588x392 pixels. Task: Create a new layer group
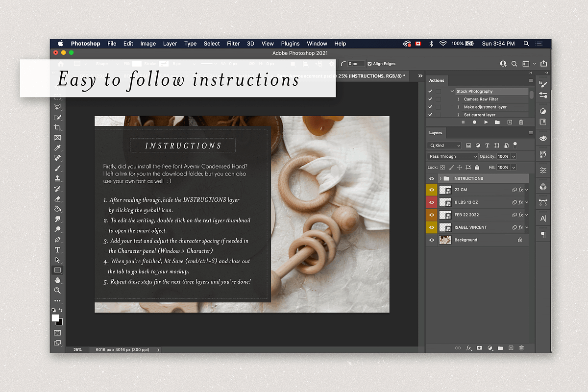tap(500, 348)
